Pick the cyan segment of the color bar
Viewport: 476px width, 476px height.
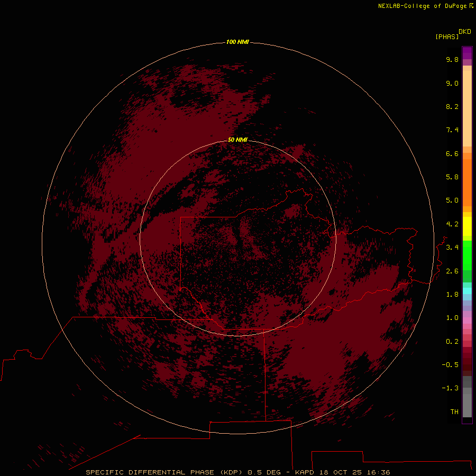click(x=467, y=291)
